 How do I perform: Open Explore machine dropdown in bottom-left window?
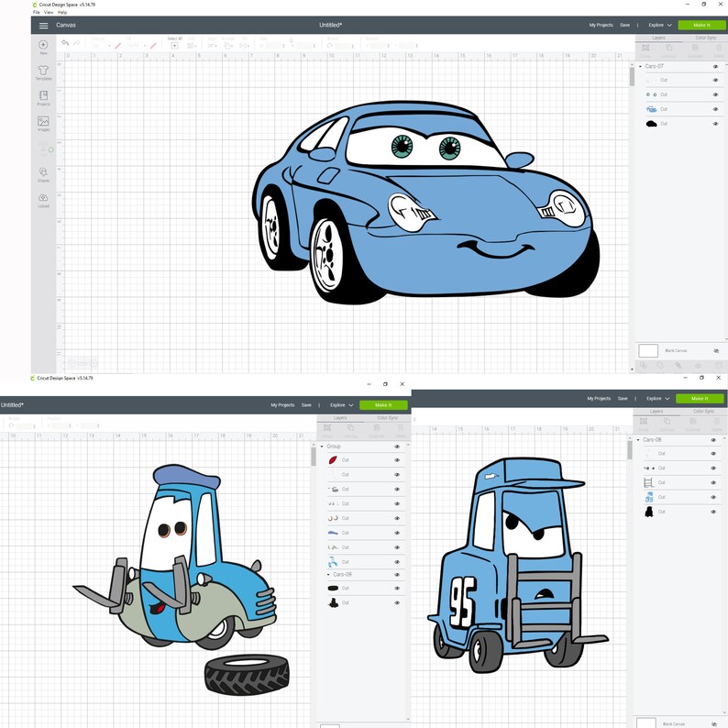341,405
